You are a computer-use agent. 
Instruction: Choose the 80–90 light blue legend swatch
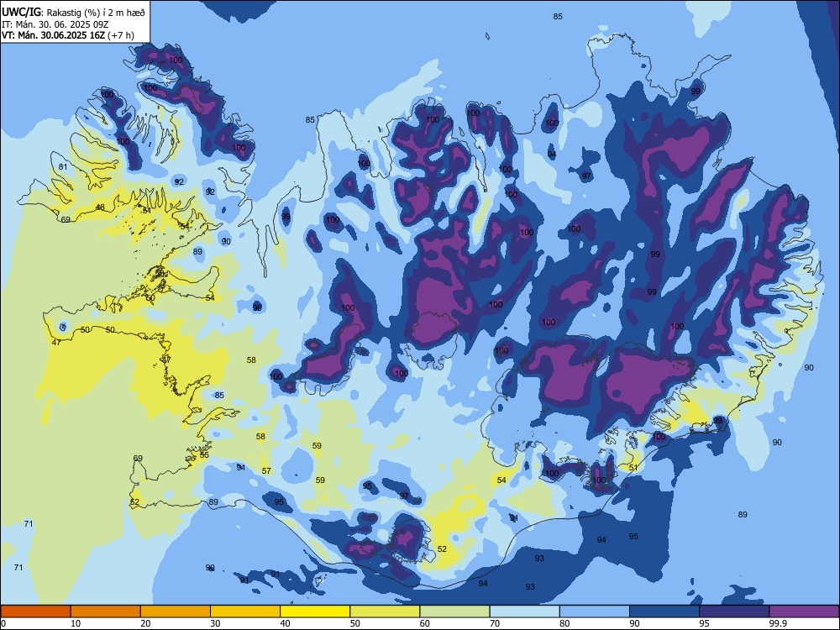[x=595, y=612]
